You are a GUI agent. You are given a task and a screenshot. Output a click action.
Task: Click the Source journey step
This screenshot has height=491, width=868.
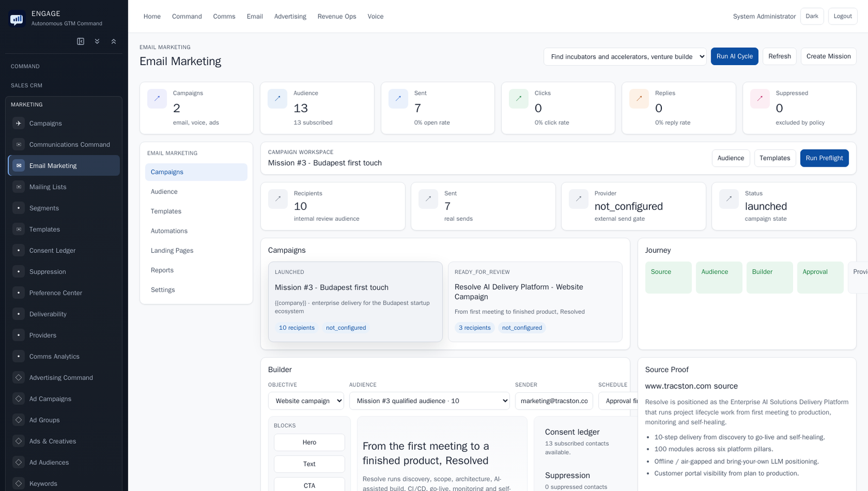click(x=668, y=277)
